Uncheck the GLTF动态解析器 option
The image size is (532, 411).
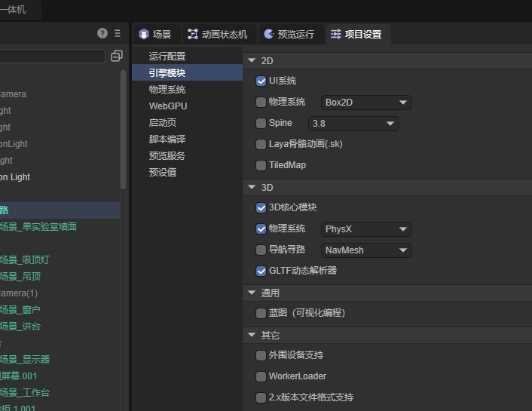pyautogui.click(x=261, y=271)
